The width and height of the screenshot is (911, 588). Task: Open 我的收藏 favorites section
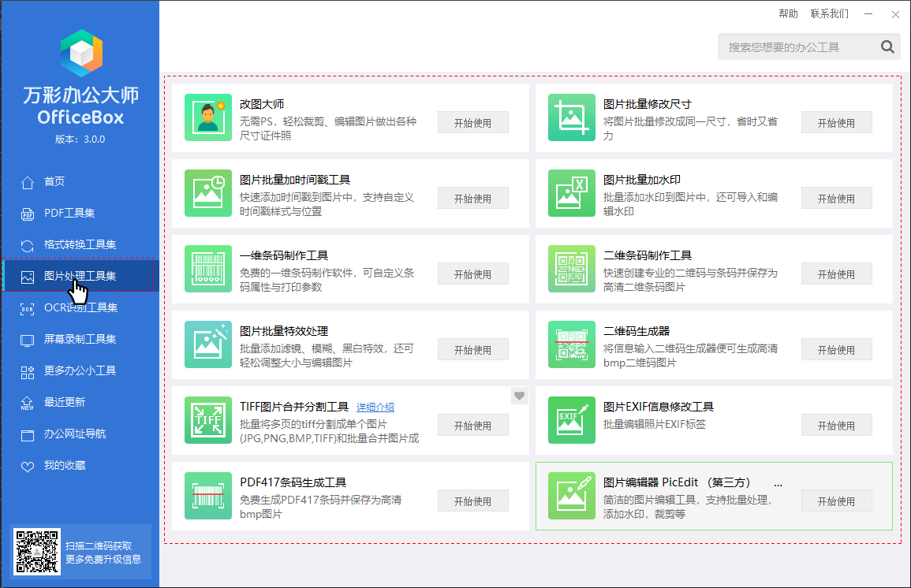[x=65, y=465]
